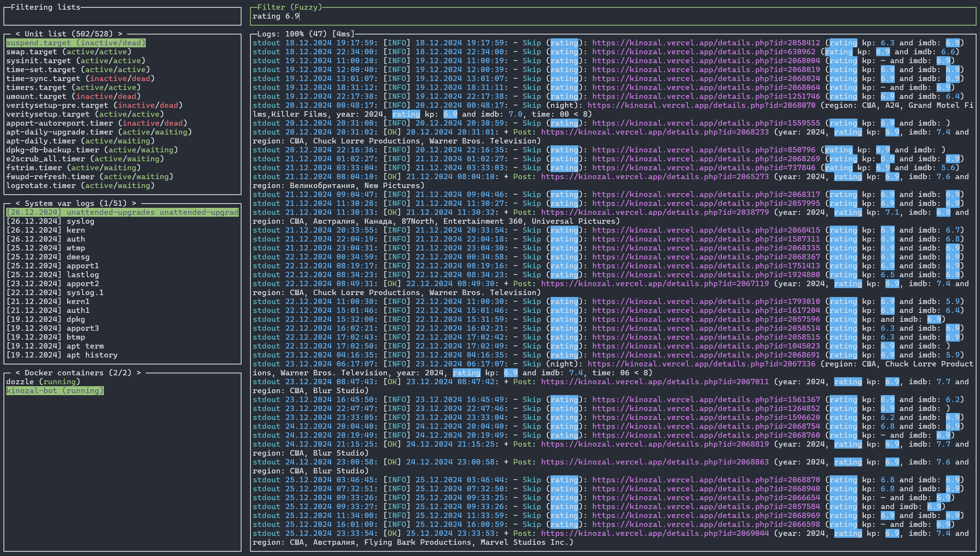Click log line stamped 23.12.2024 06:17:07
The height and width of the screenshot is (556, 980).
tap(613, 368)
